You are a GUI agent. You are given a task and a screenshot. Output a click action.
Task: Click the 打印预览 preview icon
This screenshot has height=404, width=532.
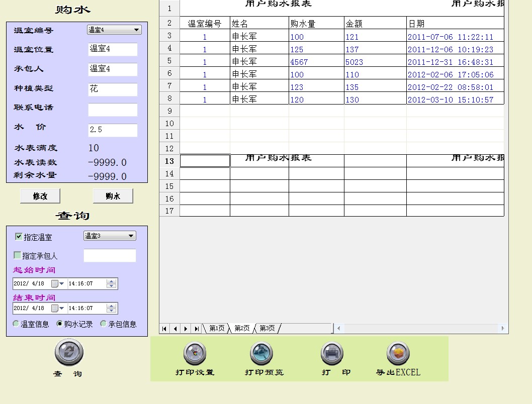coord(261,353)
